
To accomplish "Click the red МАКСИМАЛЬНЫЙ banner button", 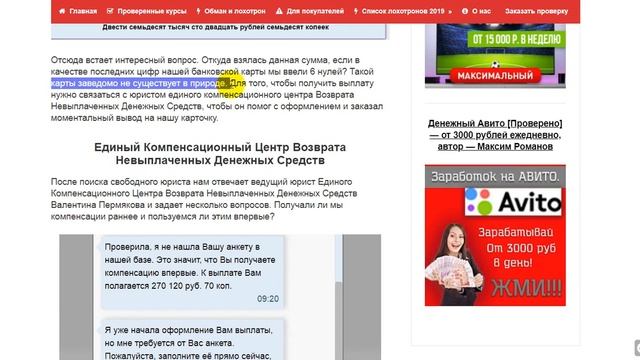I will pyautogui.click(x=495, y=76).
